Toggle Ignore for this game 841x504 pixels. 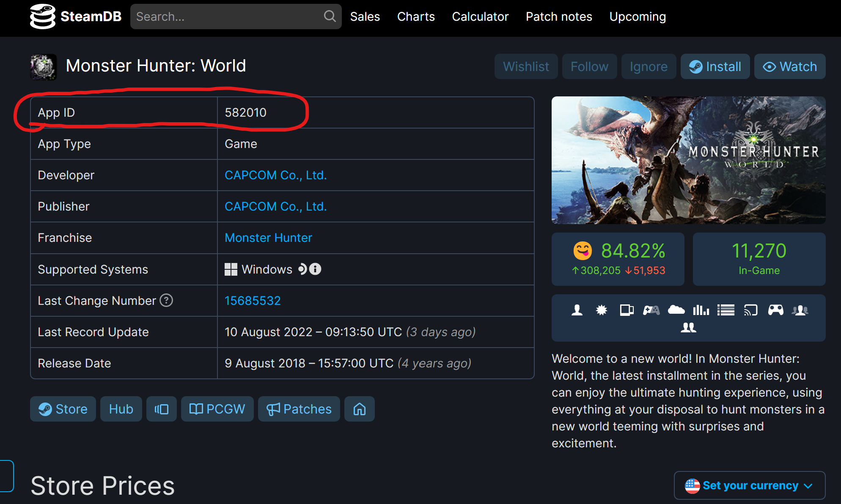[648, 66]
